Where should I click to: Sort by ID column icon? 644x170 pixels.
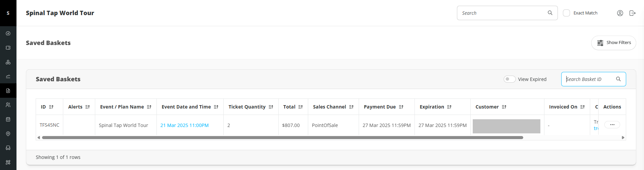(51, 107)
